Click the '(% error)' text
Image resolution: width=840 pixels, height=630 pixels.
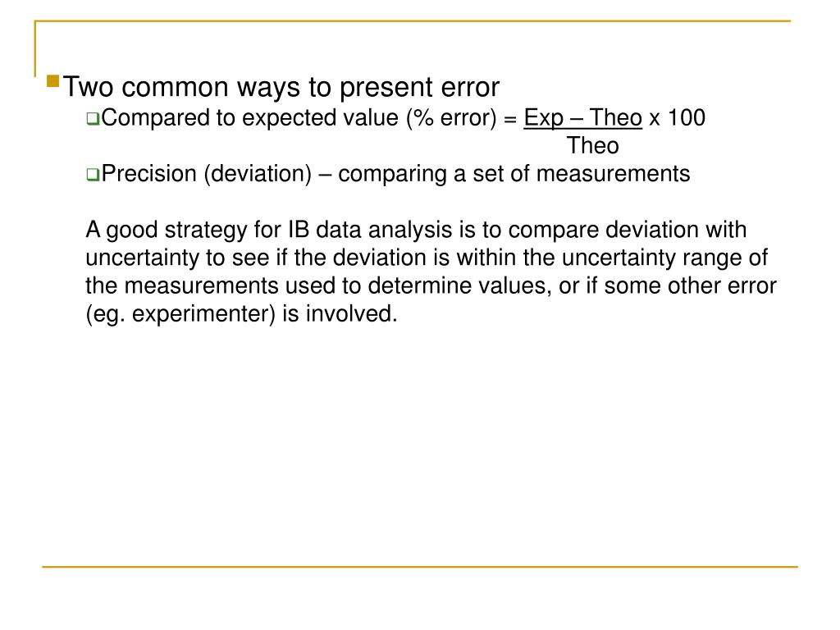coord(452,118)
